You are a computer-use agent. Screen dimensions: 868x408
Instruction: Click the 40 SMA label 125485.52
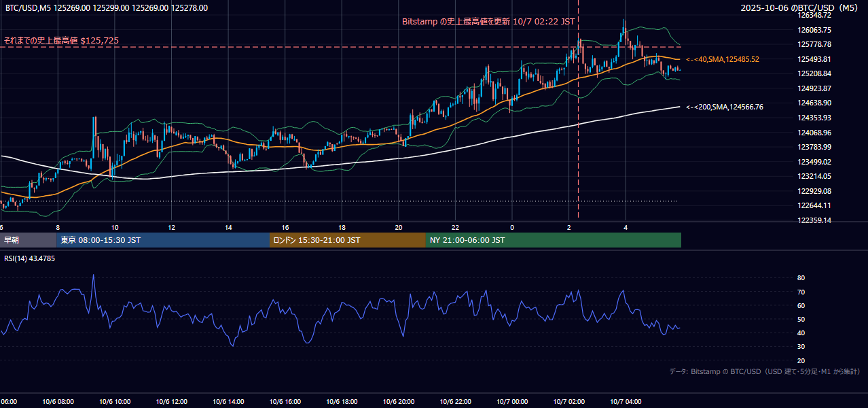pyautogui.click(x=723, y=60)
